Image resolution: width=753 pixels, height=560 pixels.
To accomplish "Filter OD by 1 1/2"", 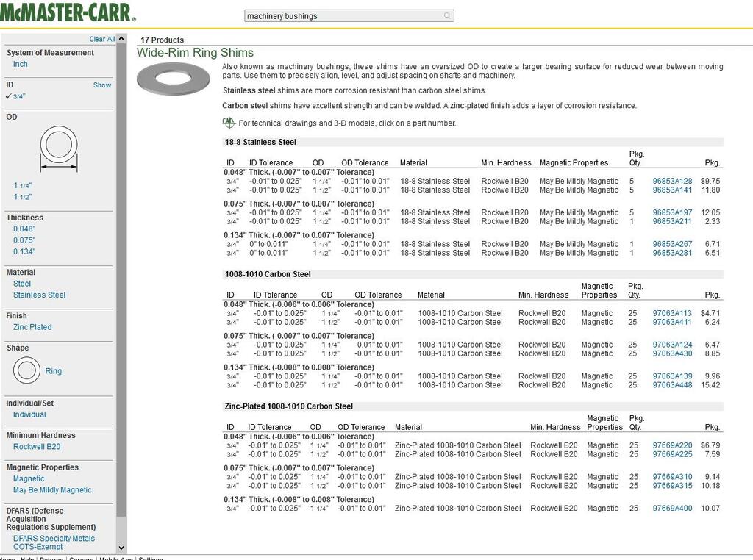I will pyautogui.click(x=23, y=197).
